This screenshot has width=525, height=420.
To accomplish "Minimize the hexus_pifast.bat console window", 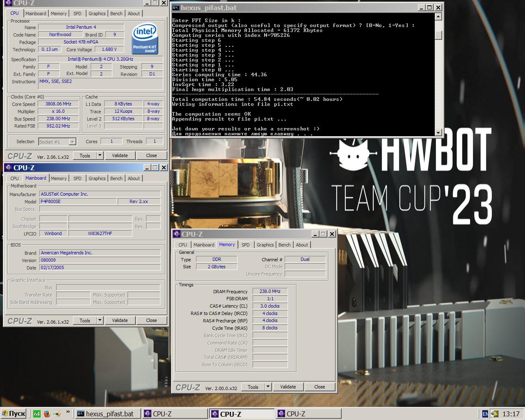I will click(x=421, y=7).
